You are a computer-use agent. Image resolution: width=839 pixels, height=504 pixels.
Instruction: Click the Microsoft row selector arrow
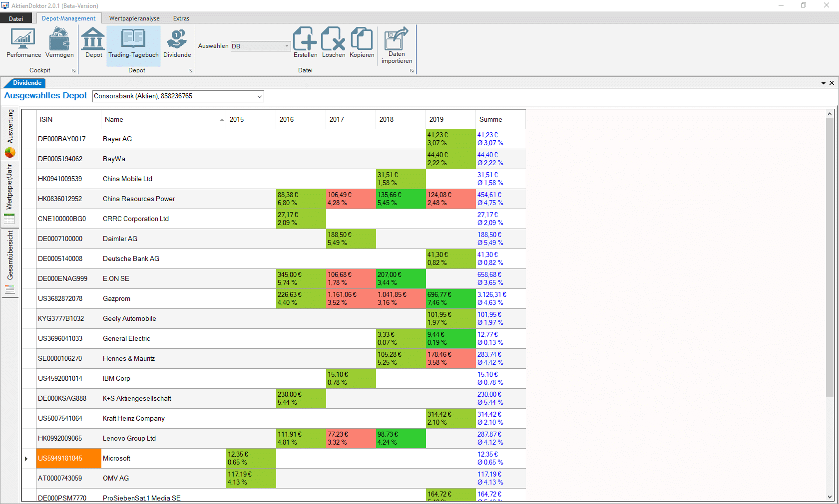click(26, 459)
